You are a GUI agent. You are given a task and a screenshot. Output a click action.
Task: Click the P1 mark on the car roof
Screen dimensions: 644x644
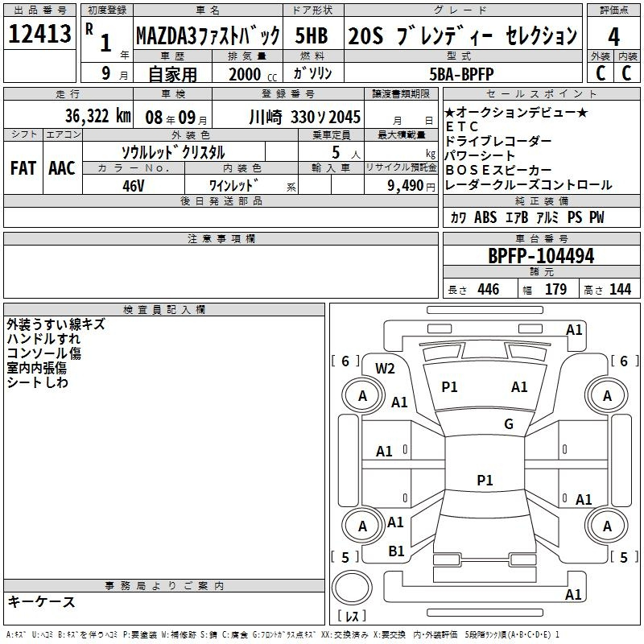click(485, 481)
